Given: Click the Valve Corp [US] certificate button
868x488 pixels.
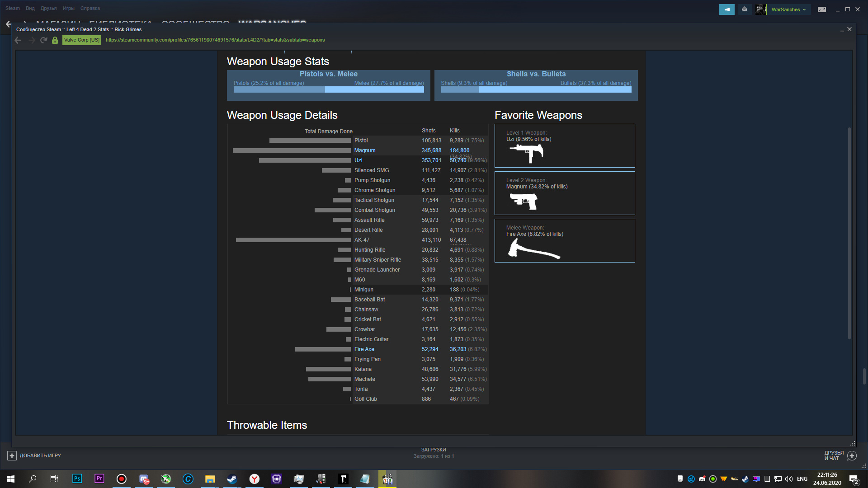Looking at the screenshot, I should click(82, 40).
